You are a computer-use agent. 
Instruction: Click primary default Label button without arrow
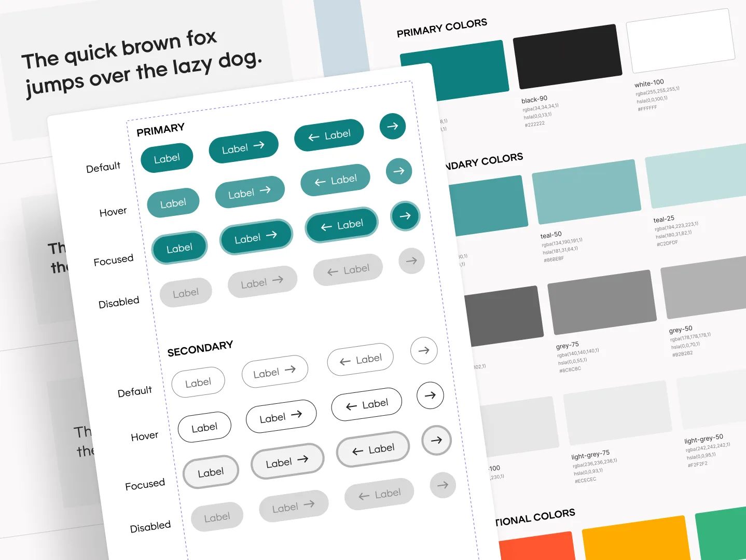[167, 158]
